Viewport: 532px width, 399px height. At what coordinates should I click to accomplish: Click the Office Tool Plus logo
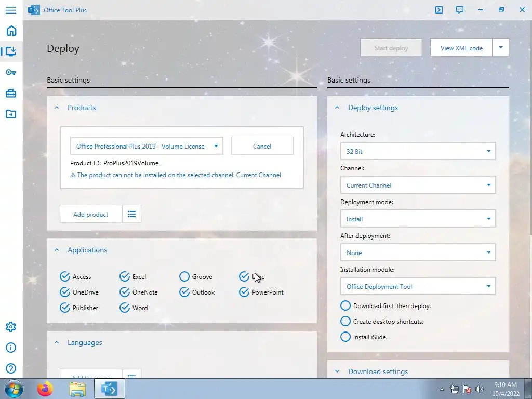click(34, 10)
